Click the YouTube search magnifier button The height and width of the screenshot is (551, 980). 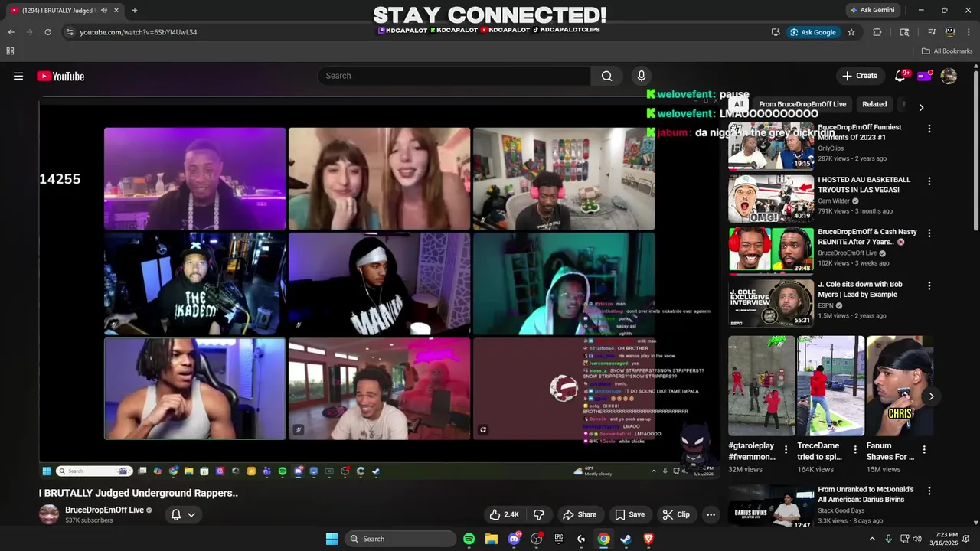tap(606, 76)
